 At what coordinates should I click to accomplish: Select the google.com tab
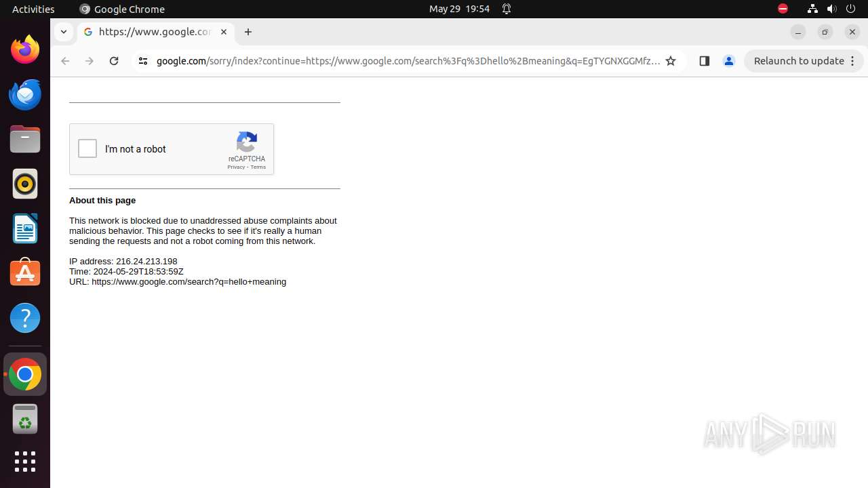pos(155,32)
